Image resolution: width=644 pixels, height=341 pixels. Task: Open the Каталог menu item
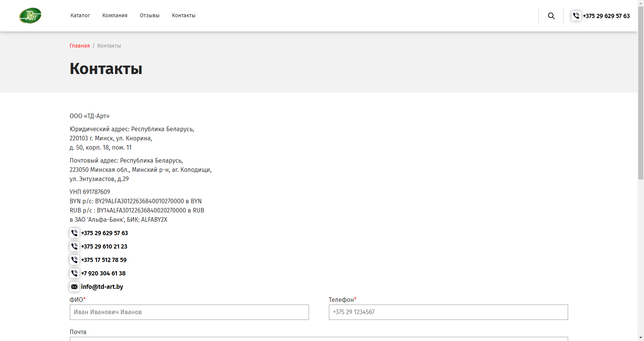[80, 15]
